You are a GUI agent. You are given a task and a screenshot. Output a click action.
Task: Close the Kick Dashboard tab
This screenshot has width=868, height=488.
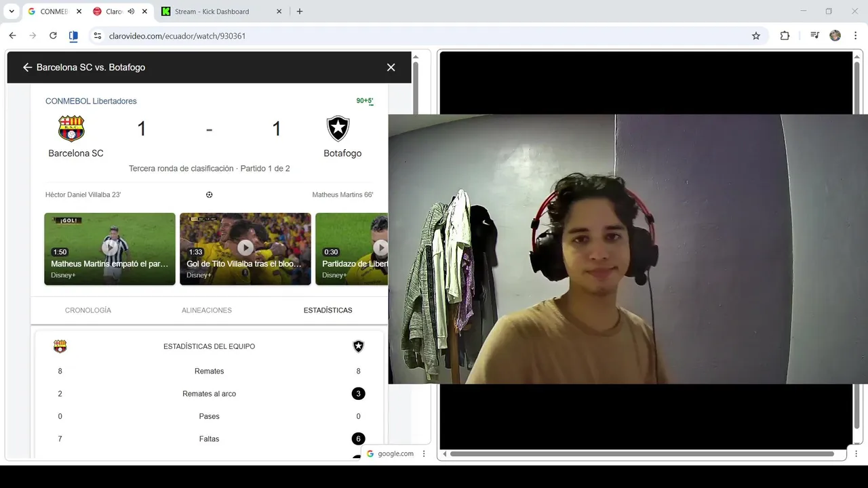click(x=279, y=12)
